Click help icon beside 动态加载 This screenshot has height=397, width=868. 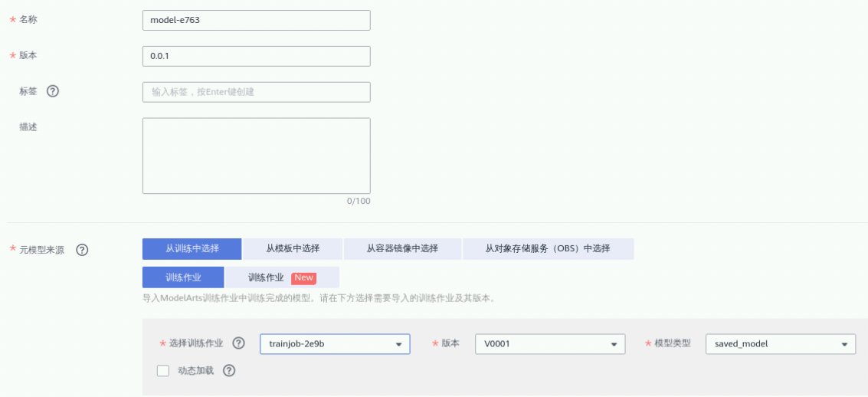(x=228, y=371)
